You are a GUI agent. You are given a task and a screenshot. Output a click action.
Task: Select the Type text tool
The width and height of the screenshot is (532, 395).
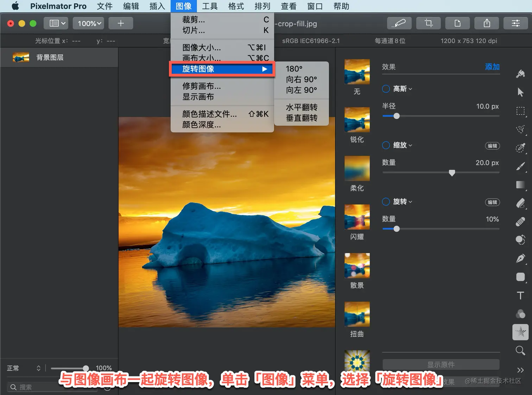click(x=520, y=296)
